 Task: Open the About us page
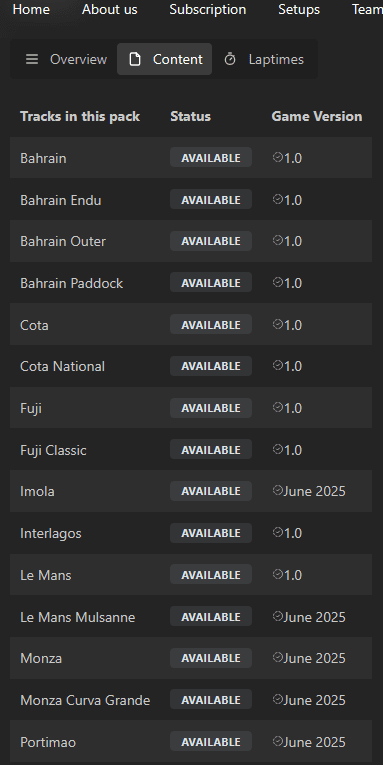(110, 9)
